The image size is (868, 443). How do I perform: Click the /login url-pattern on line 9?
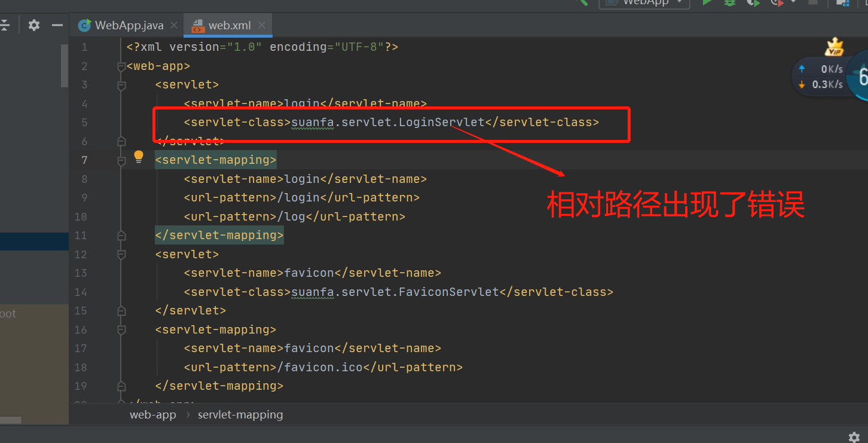pyautogui.click(x=302, y=197)
